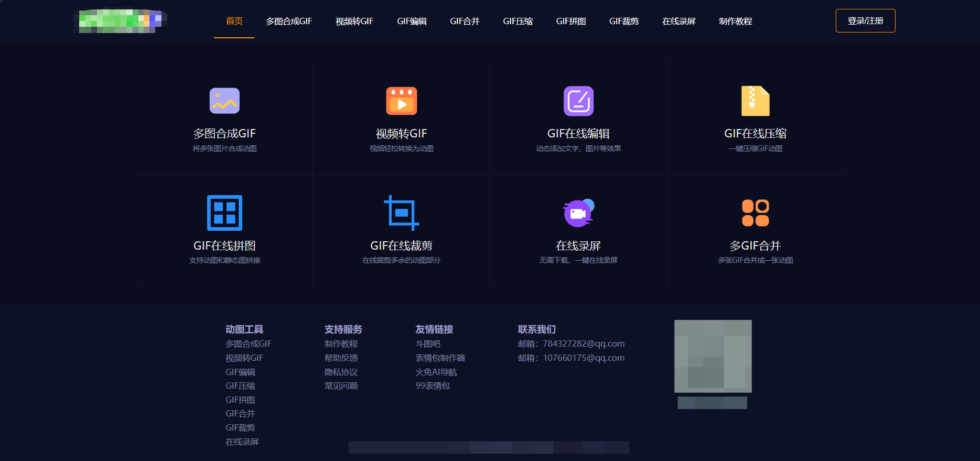
Task: Switch to 制作教程 in the top navigation
Action: coord(735,21)
